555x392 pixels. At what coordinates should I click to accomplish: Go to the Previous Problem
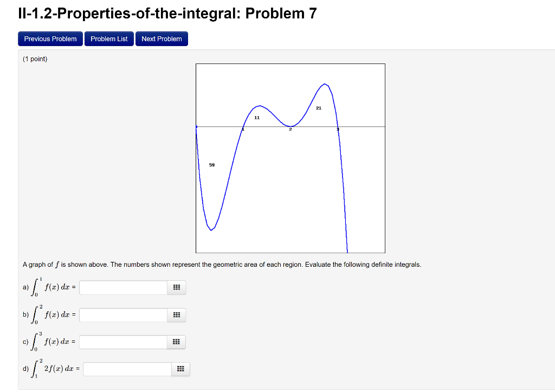coord(50,38)
